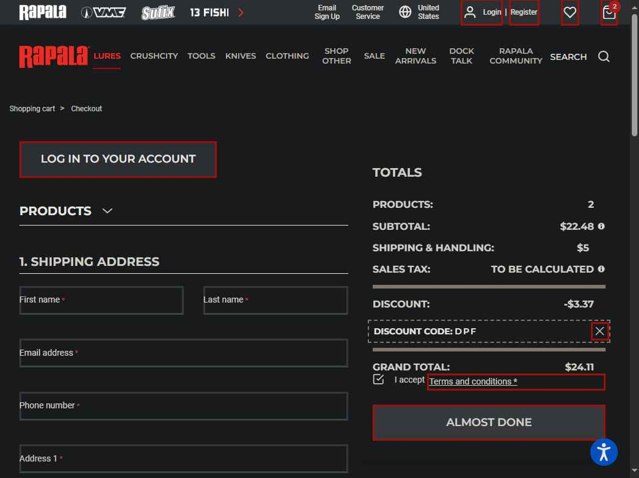Show more brands with red arrow
The image size is (639, 478).
(x=241, y=13)
